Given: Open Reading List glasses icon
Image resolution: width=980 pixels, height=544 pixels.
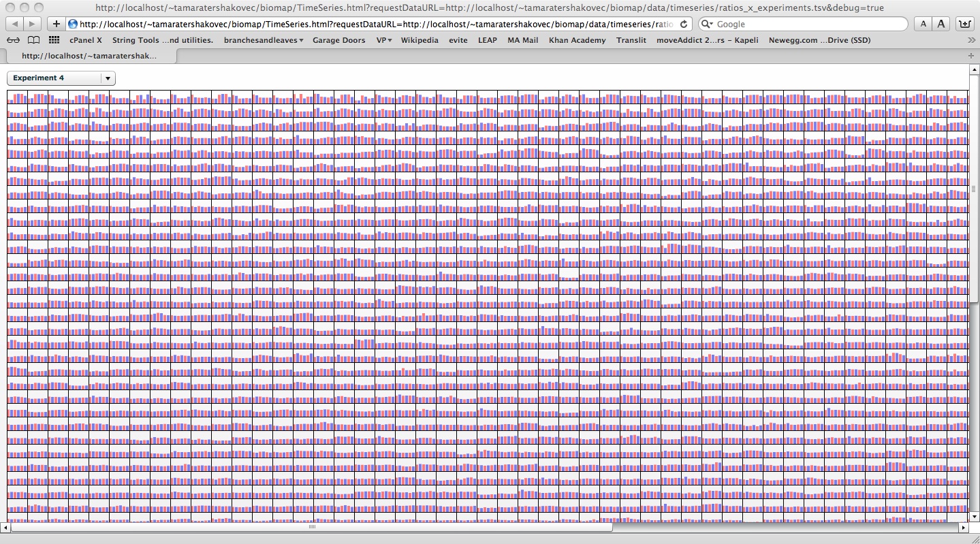Looking at the screenshot, I should [x=13, y=40].
